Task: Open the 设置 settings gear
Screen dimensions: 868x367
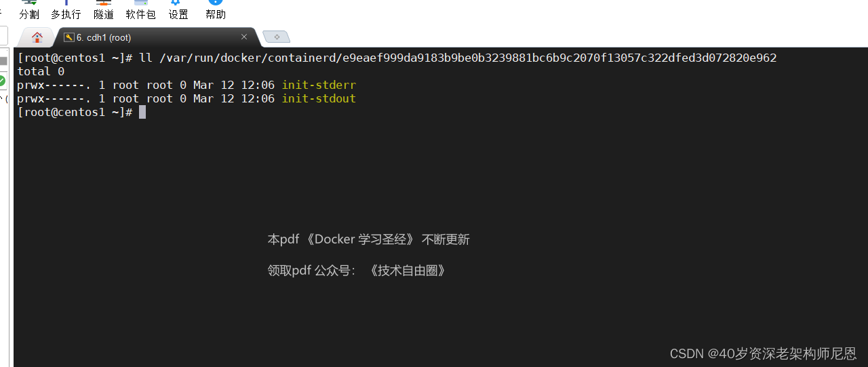Action: coord(178,9)
